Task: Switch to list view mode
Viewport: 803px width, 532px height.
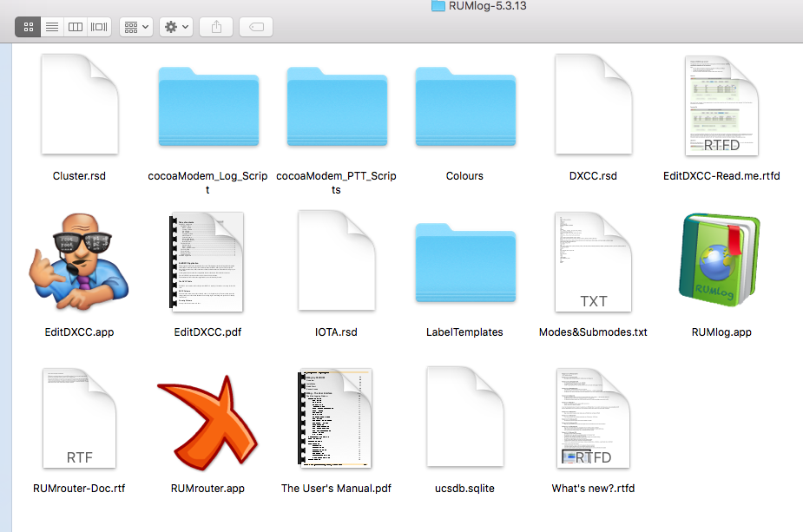Action: [x=52, y=27]
